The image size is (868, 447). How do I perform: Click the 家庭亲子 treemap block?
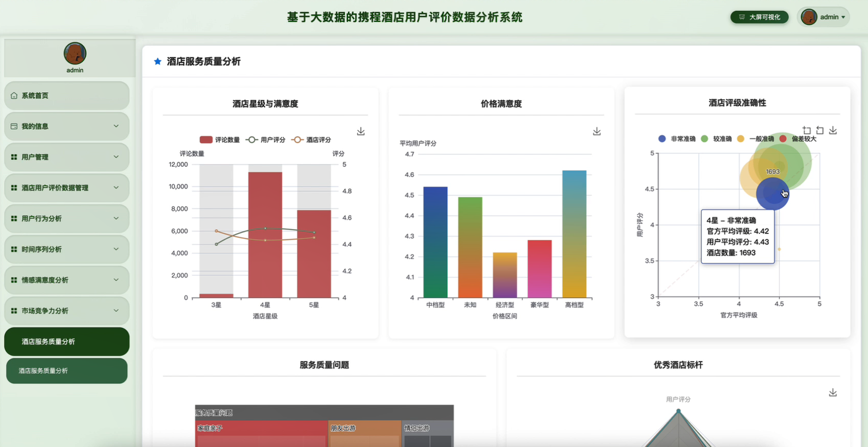[262, 433]
